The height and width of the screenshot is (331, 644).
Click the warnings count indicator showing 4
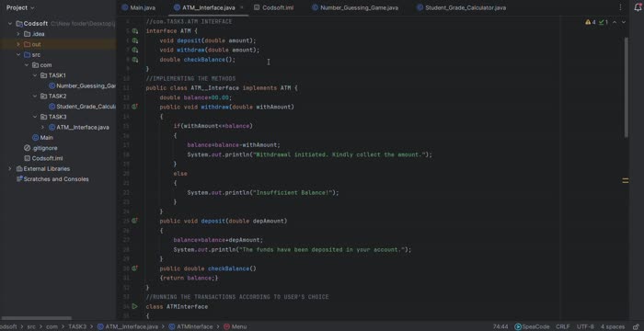pos(591,22)
